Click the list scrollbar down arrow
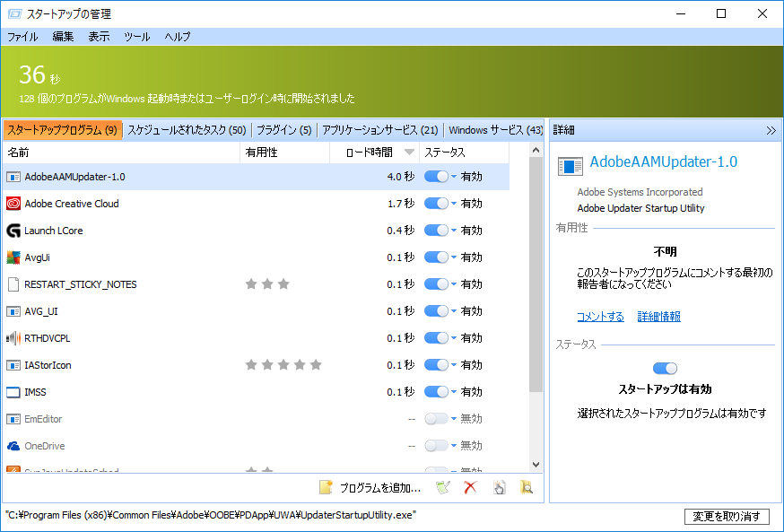The image size is (784, 532). [x=536, y=465]
